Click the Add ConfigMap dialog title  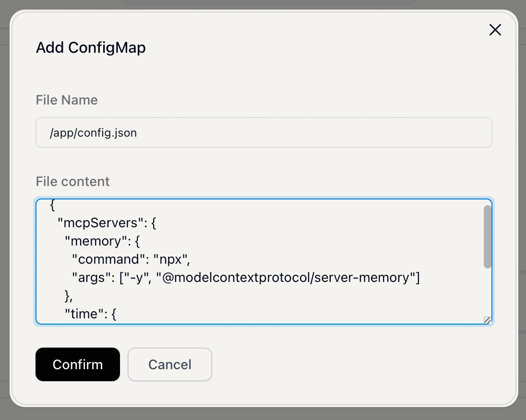[x=91, y=47]
